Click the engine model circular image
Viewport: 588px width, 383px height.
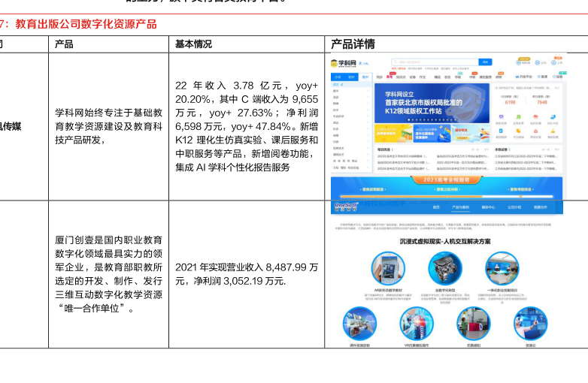[445, 268]
